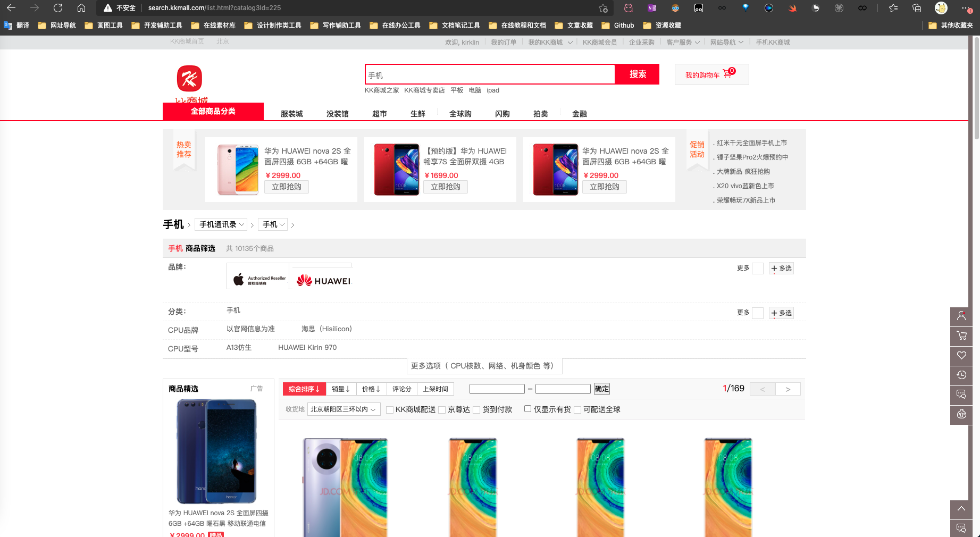
Task: Open the Swift bird extension icon
Action: pos(792,8)
